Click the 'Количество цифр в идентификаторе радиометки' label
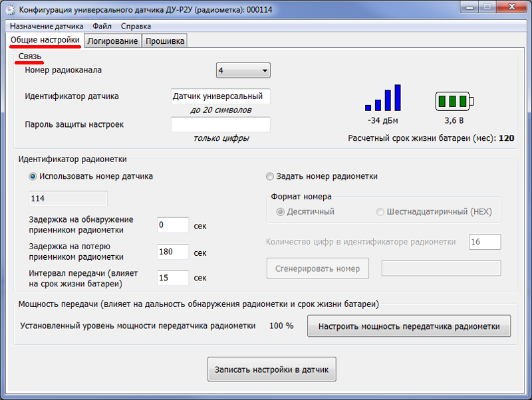Image resolution: width=532 pixels, height=400 pixels. point(360,242)
